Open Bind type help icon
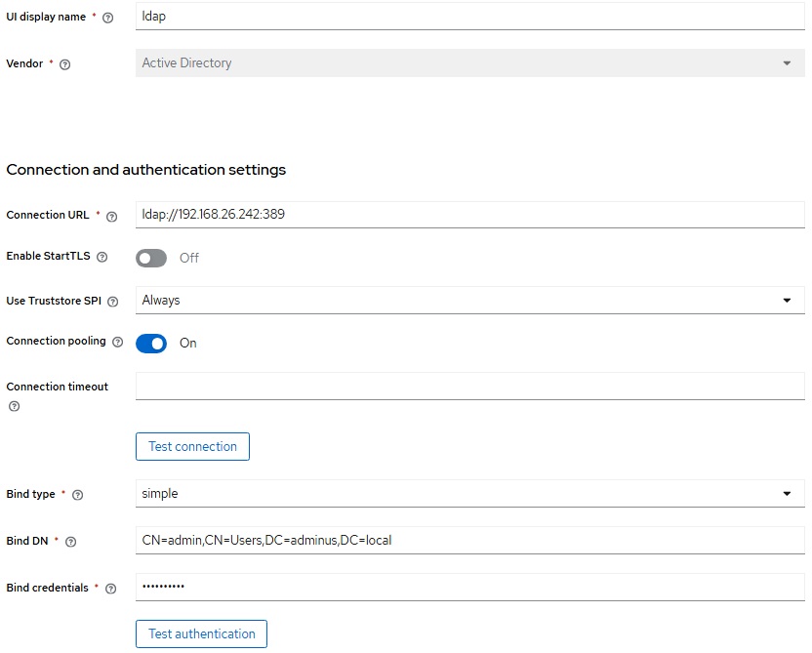812x653 pixels. [78, 495]
